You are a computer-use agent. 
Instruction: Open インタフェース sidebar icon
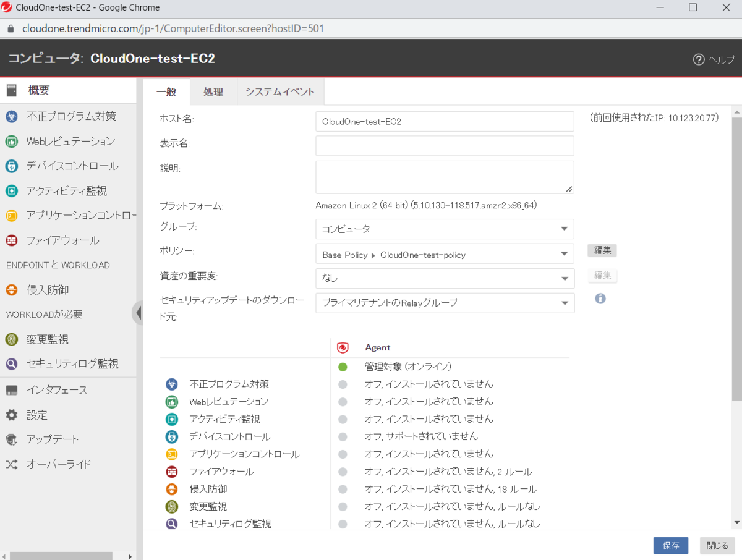click(x=11, y=390)
